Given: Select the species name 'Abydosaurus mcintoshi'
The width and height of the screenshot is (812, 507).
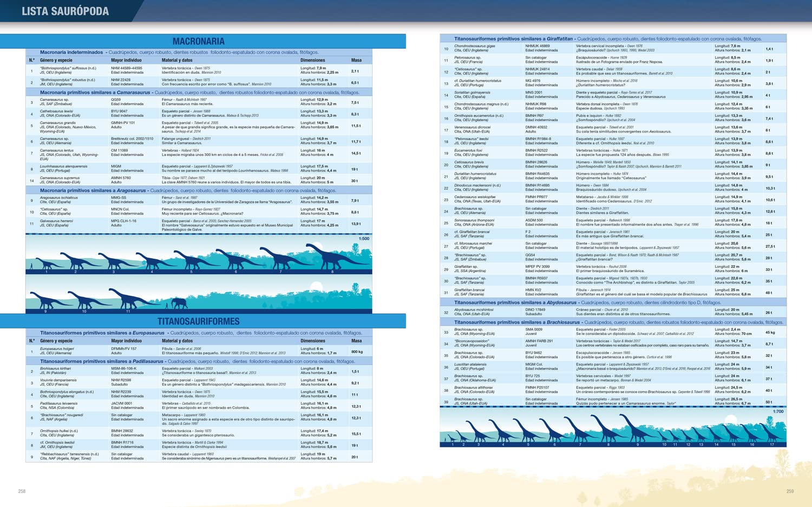Looking at the screenshot, I should (474, 310).
